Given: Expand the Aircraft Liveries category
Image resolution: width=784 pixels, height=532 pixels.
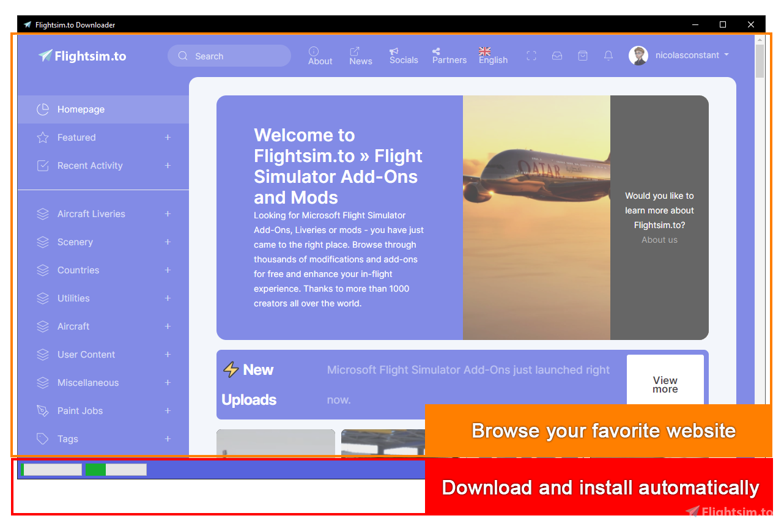Looking at the screenshot, I should click(x=168, y=214).
